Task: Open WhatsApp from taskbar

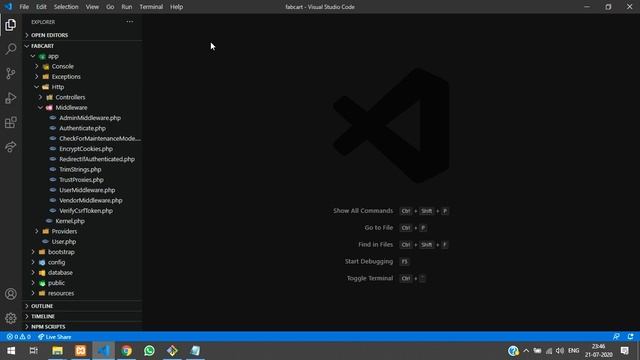Action: click(x=149, y=351)
